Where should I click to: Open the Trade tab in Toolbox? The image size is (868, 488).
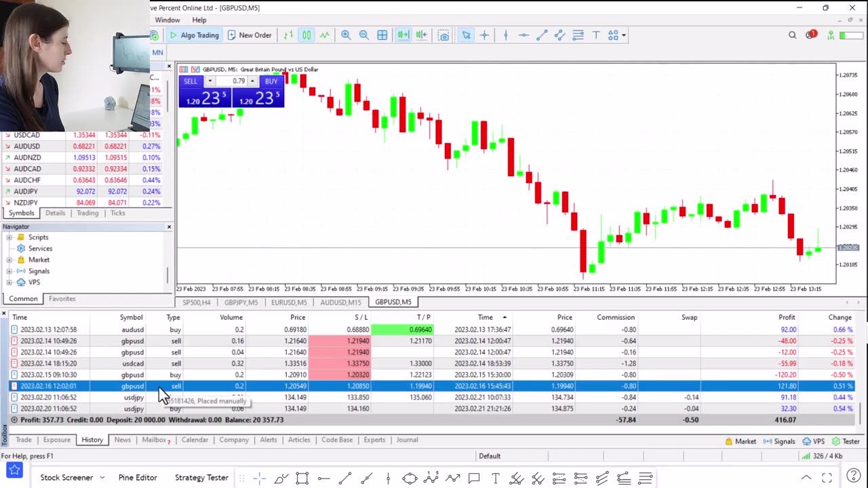(x=23, y=440)
